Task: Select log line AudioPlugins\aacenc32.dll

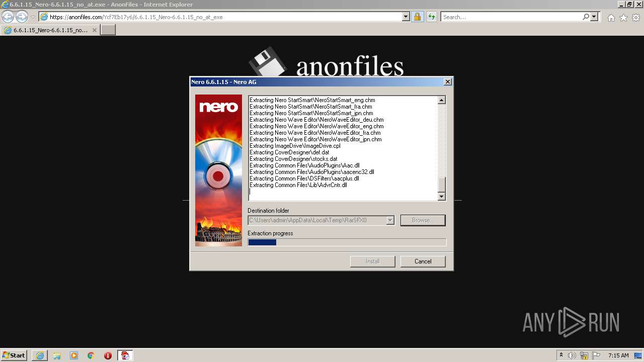Action: pos(312,172)
